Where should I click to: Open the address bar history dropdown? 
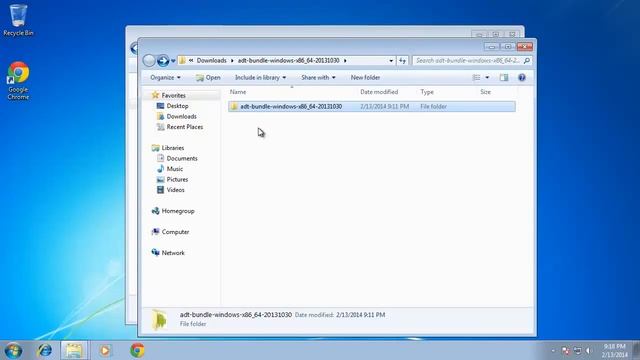pyautogui.click(x=391, y=60)
